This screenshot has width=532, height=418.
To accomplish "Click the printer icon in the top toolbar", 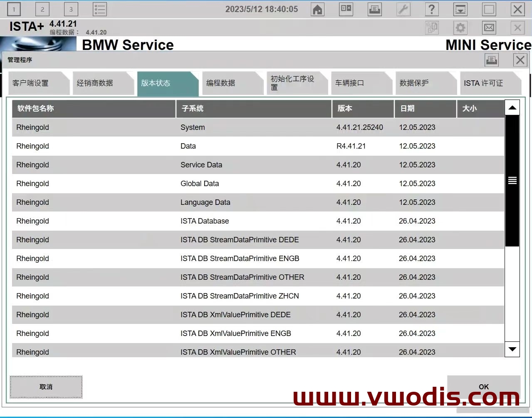I will (374, 9).
